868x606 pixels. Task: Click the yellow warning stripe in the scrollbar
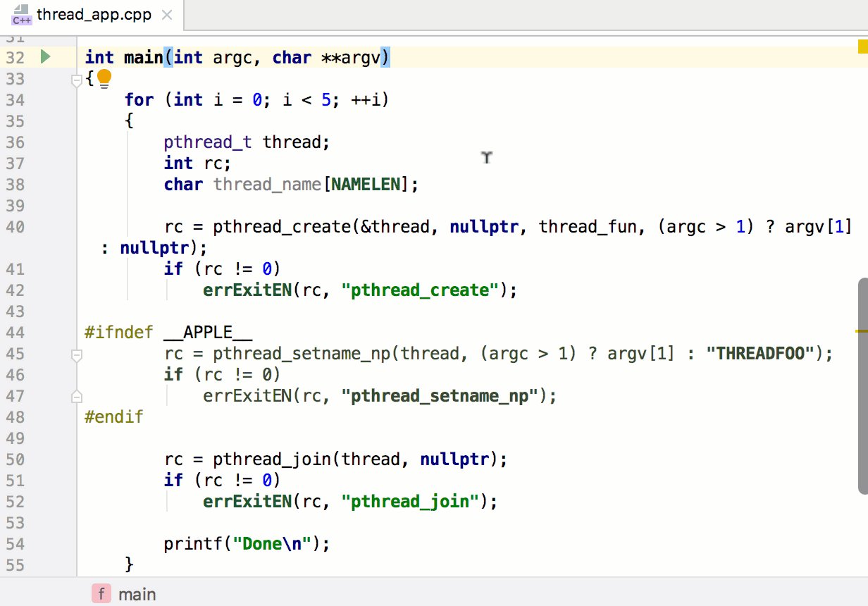tap(862, 330)
